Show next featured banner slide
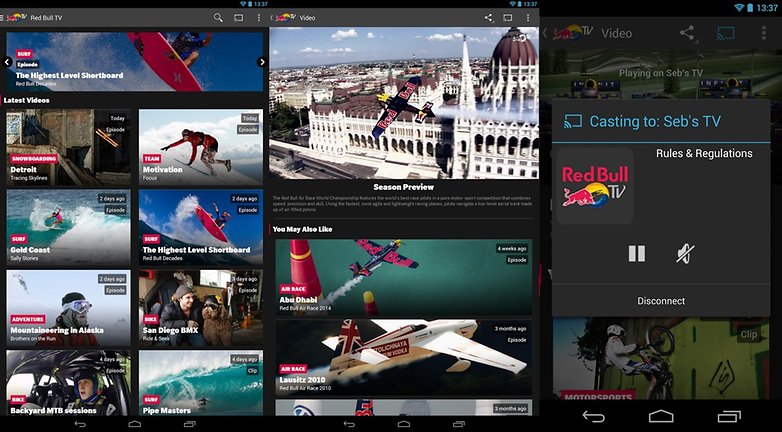Screen dimensions: 782x432 (262, 62)
